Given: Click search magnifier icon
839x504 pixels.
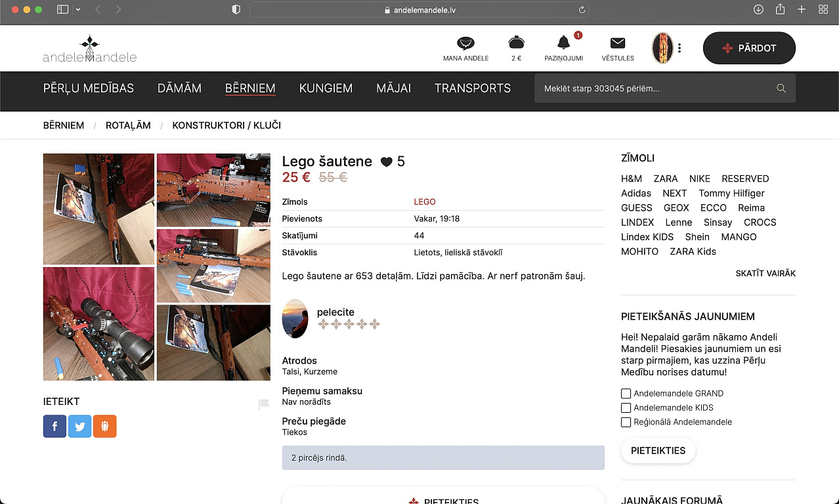Looking at the screenshot, I should coord(781,89).
